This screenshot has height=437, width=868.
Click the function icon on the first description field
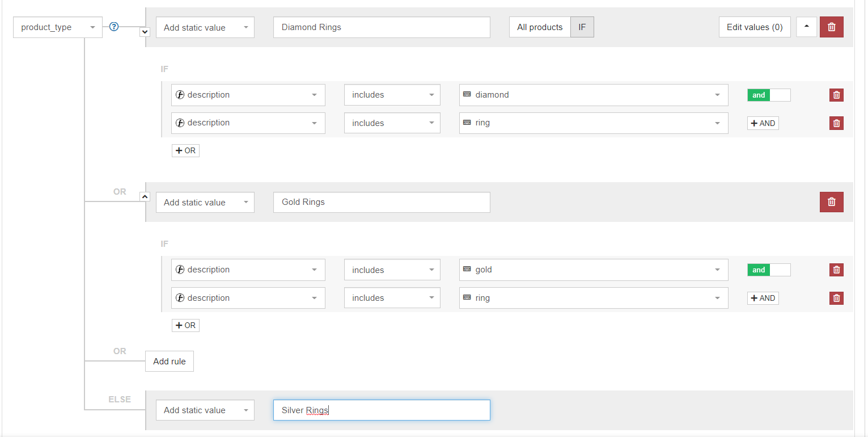[x=181, y=94]
